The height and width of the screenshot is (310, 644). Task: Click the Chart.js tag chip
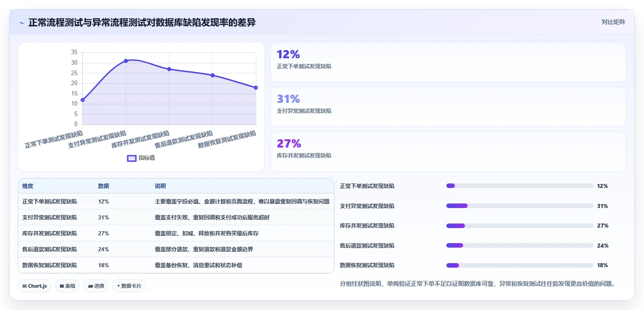coord(35,286)
